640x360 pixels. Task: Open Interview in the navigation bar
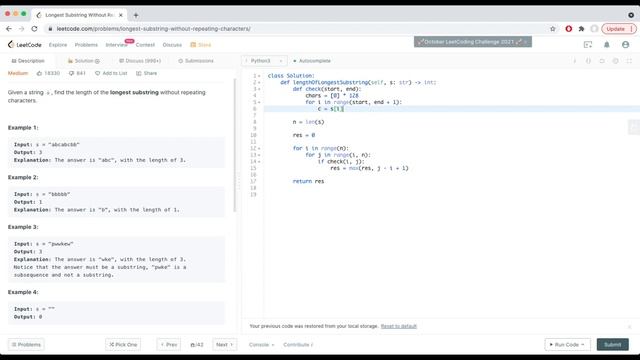click(116, 45)
